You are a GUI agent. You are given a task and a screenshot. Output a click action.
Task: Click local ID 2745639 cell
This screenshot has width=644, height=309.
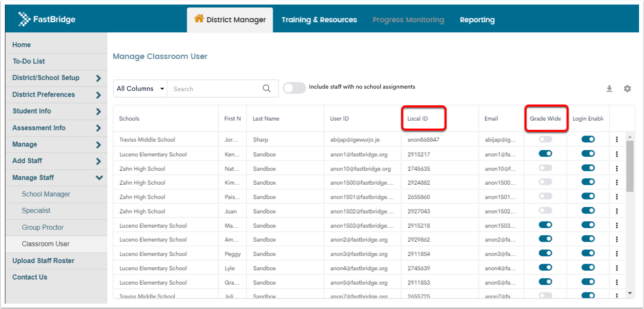[x=440, y=268]
